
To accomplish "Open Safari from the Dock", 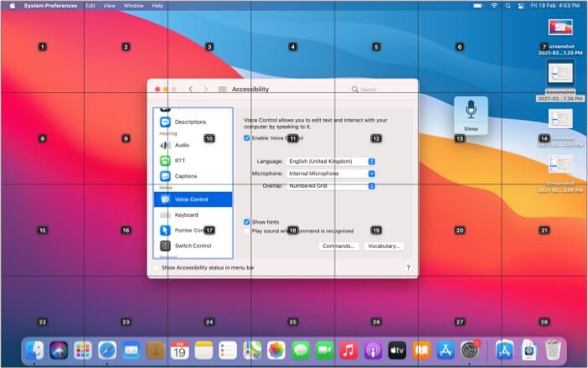I will coord(107,350).
